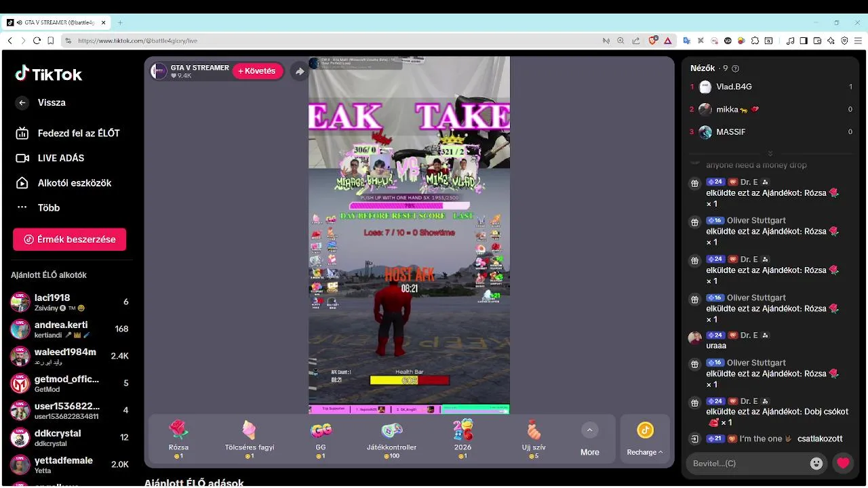Reload the TikTok page
This screenshot has width=868, height=488.
[x=37, y=41]
